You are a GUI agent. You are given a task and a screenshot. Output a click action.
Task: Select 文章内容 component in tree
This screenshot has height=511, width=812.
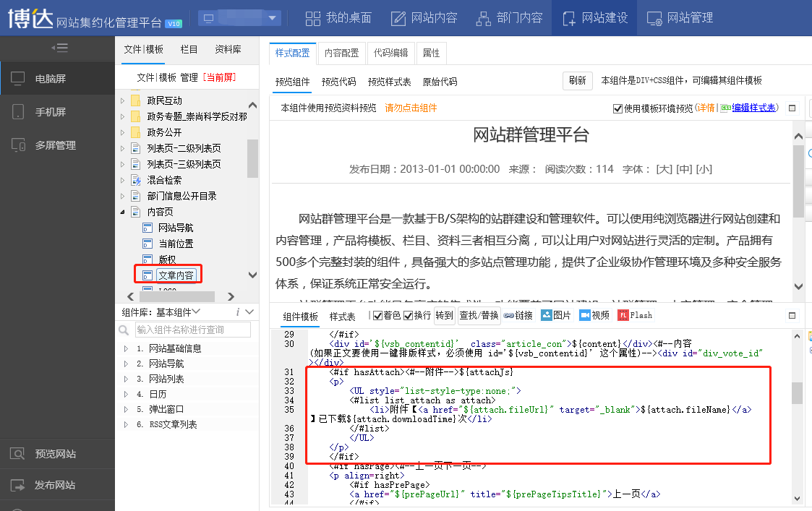176,275
